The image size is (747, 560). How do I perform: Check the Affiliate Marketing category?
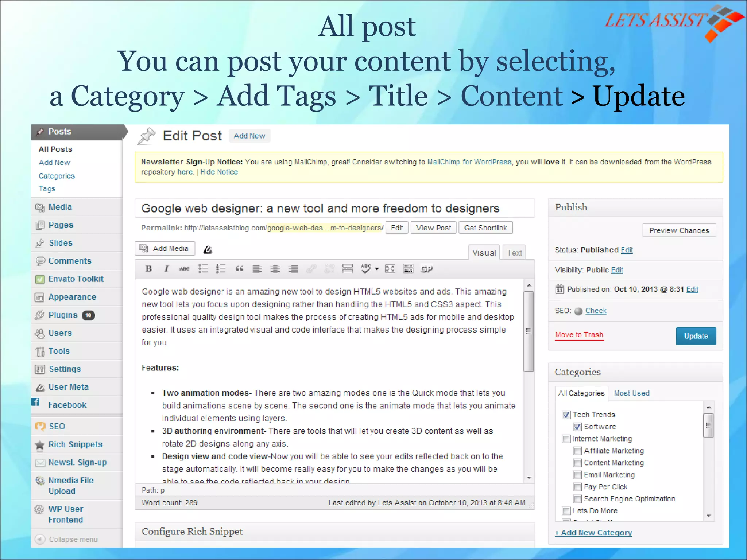[577, 451]
